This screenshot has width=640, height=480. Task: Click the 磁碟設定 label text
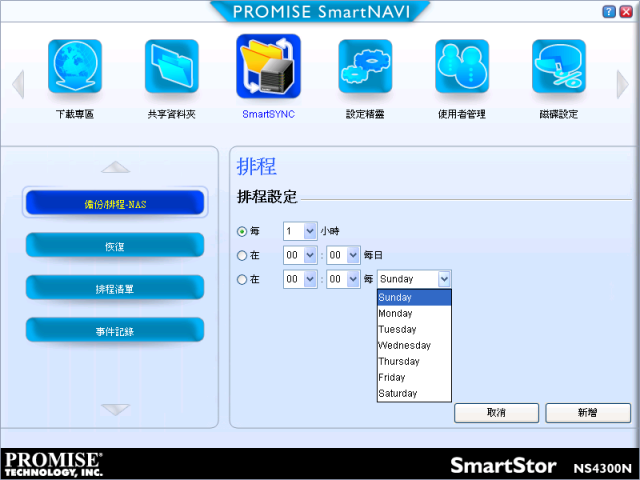click(x=559, y=114)
